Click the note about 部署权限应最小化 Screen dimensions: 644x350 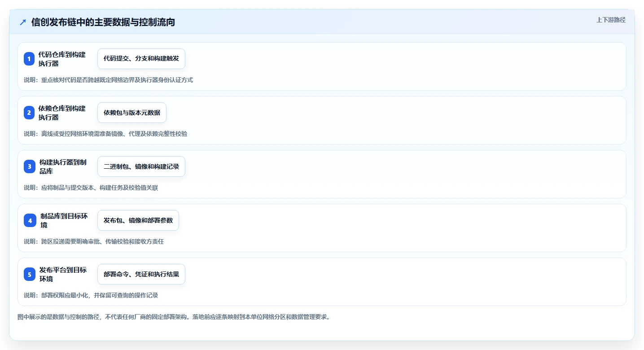pos(91,295)
